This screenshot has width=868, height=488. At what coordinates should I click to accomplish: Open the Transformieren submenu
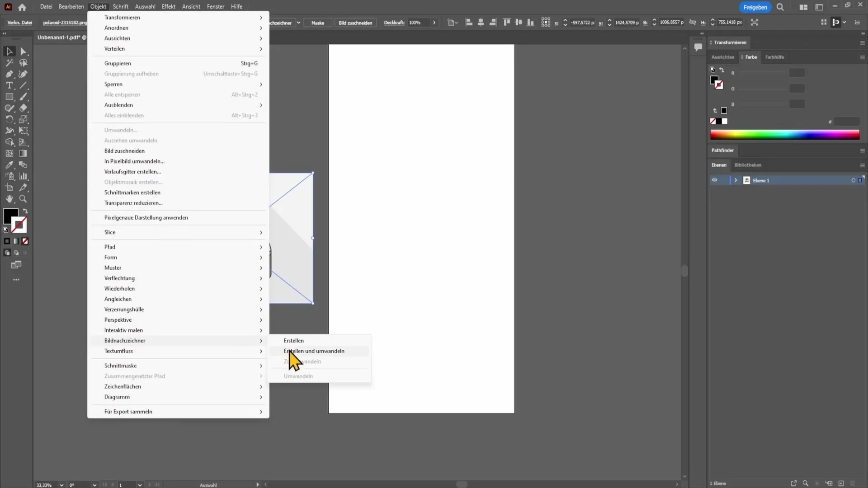tap(179, 17)
